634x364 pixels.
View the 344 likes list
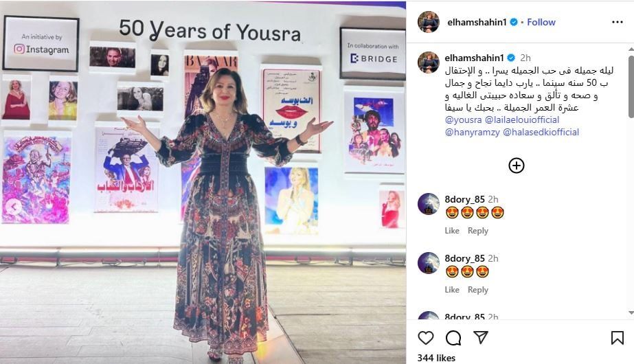coord(436,358)
